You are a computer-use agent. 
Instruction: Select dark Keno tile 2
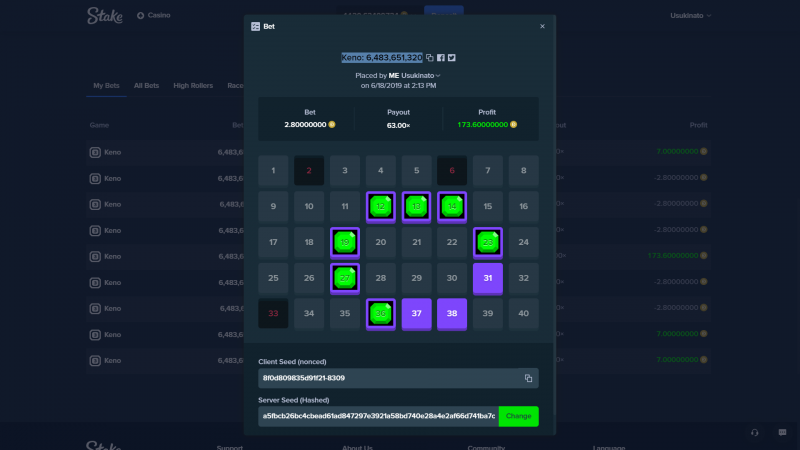(x=309, y=170)
